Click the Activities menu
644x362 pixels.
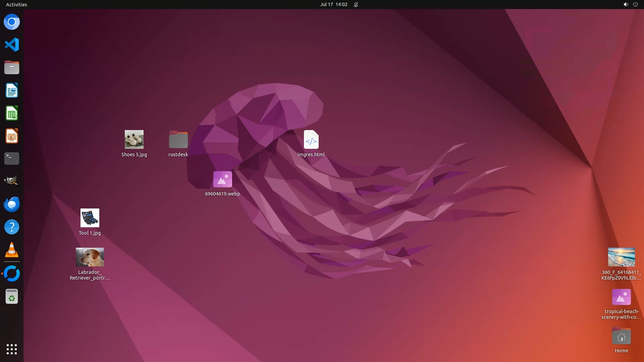[16, 4]
